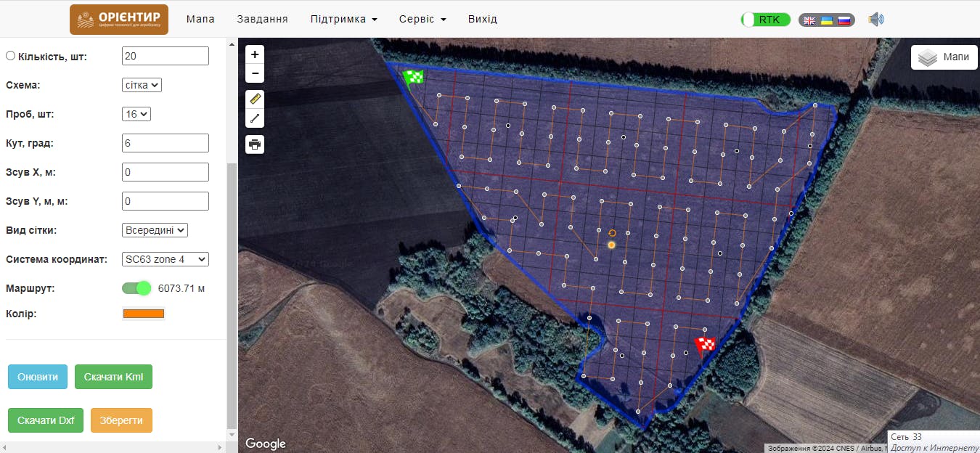The image size is (980, 453).
Task: Expand the Система координат dropdown
Action: (x=166, y=259)
